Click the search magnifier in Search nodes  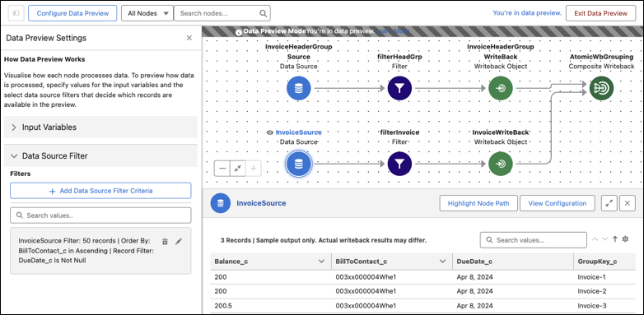pyautogui.click(x=264, y=13)
